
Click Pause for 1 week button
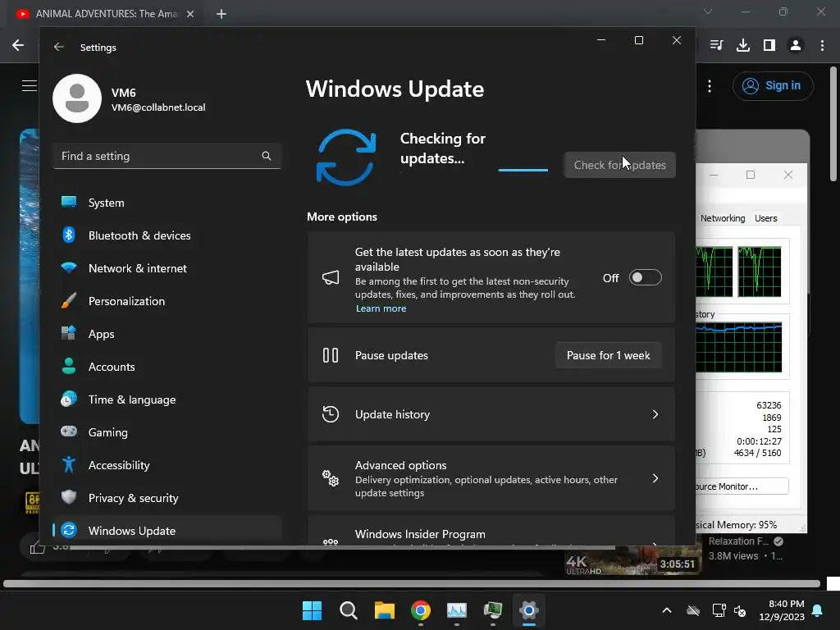pos(608,355)
